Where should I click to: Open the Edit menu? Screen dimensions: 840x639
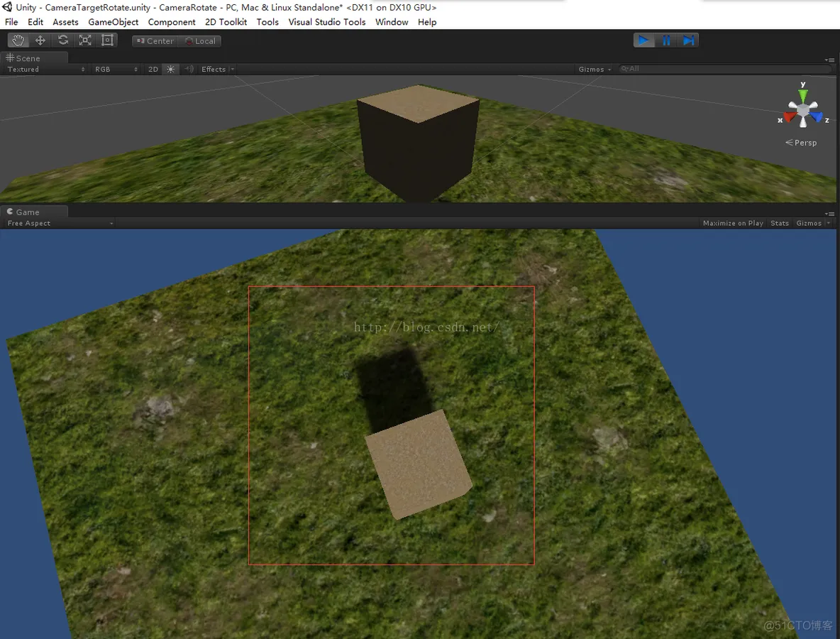click(35, 22)
